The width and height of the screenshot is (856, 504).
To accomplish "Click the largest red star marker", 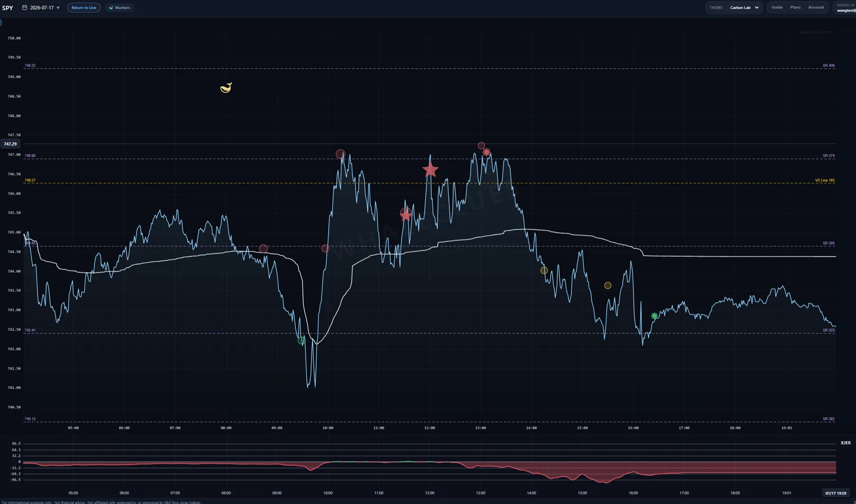I will click(430, 170).
